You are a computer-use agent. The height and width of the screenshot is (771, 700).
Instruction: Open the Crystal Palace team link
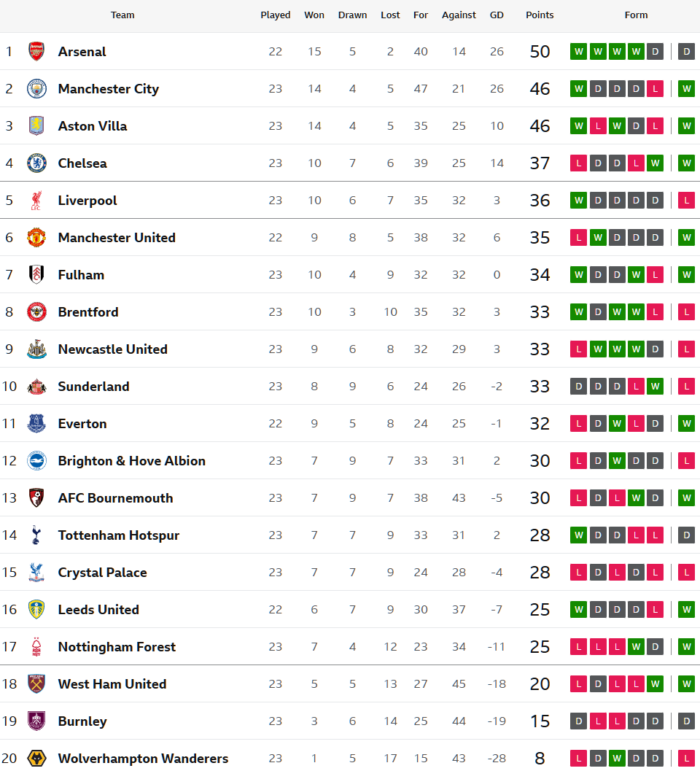pyautogui.click(x=102, y=572)
